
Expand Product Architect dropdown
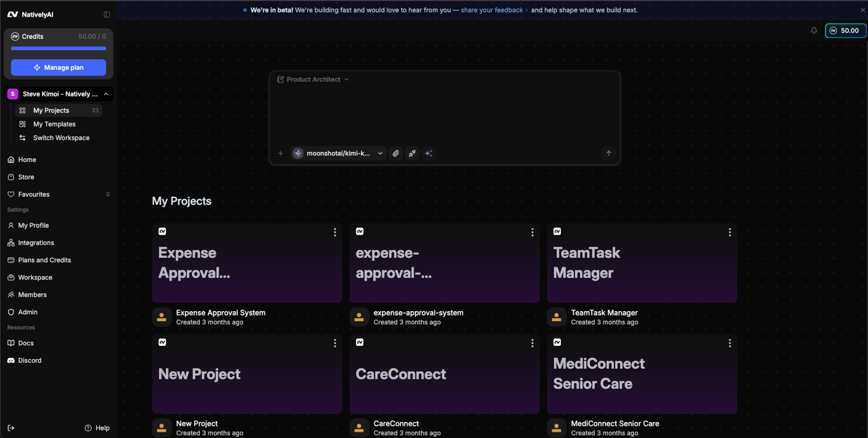(x=313, y=79)
